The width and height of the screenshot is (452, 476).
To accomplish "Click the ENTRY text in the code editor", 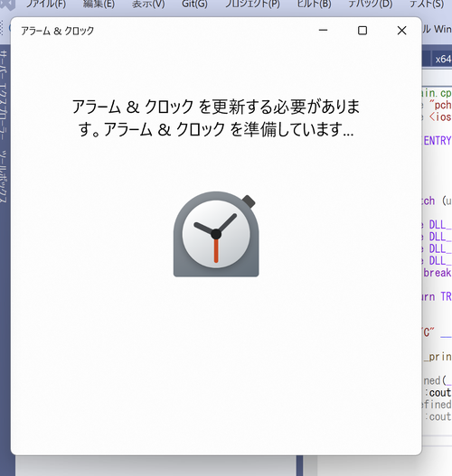I will coord(438,141).
